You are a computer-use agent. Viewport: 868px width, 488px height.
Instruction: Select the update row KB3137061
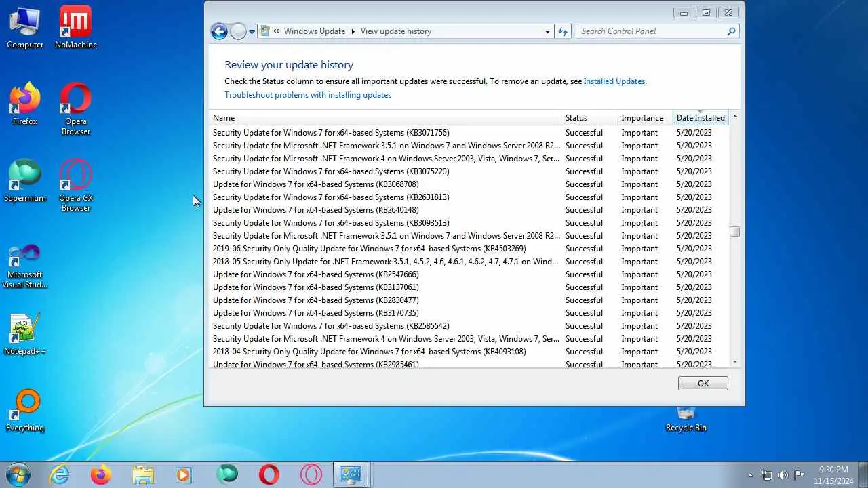[x=469, y=287]
